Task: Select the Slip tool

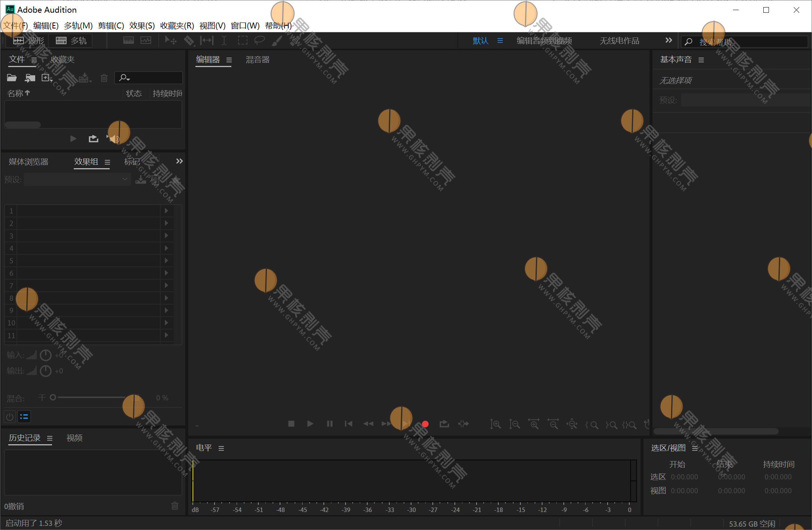Action: (207, 40)
